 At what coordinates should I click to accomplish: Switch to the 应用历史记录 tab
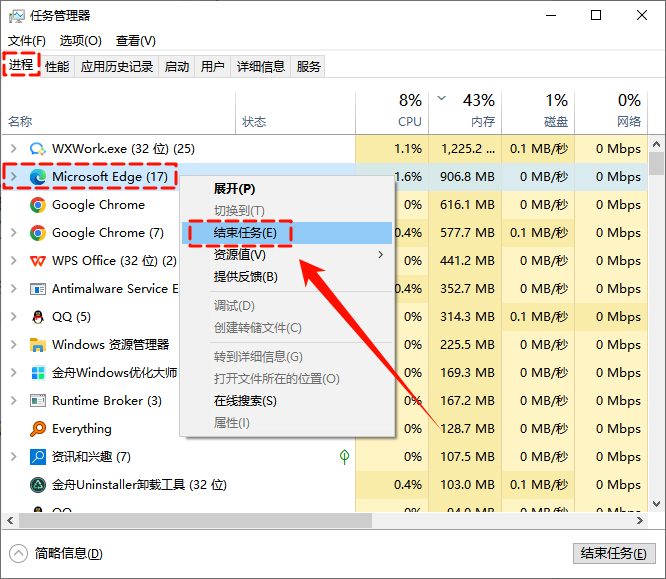point(117,67)
